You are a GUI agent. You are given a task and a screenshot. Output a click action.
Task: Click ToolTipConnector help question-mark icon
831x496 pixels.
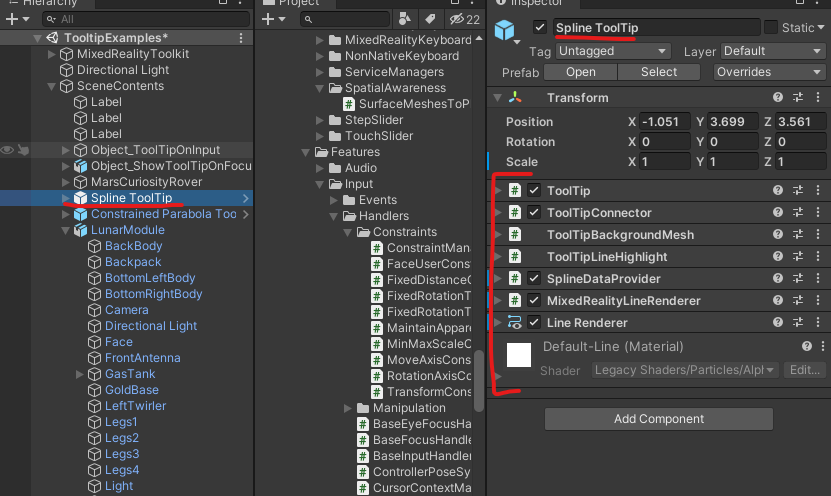(x=777, y=212)
